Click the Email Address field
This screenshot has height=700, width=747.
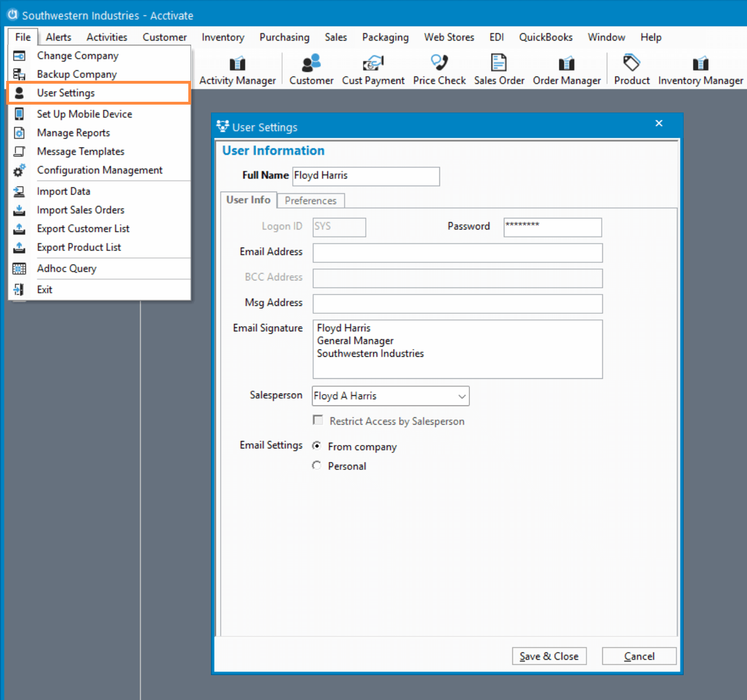[x=457, y=253]
